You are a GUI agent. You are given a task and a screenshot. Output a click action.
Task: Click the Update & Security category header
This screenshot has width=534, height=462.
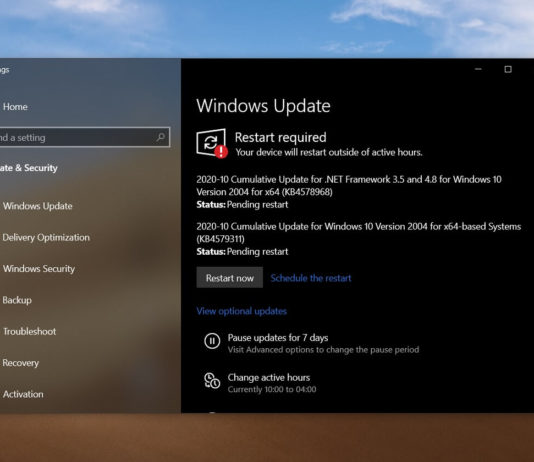pos(29,168)
